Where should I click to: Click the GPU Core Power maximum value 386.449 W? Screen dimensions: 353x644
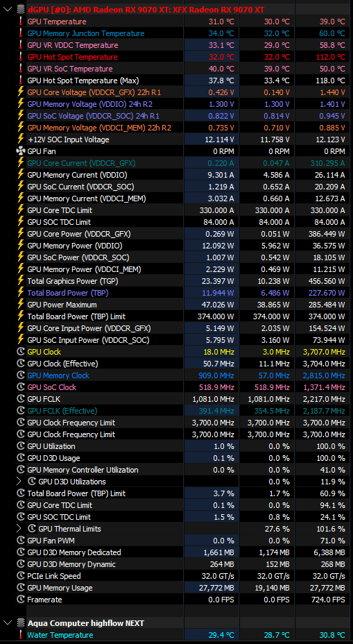[x=327, y=234]
